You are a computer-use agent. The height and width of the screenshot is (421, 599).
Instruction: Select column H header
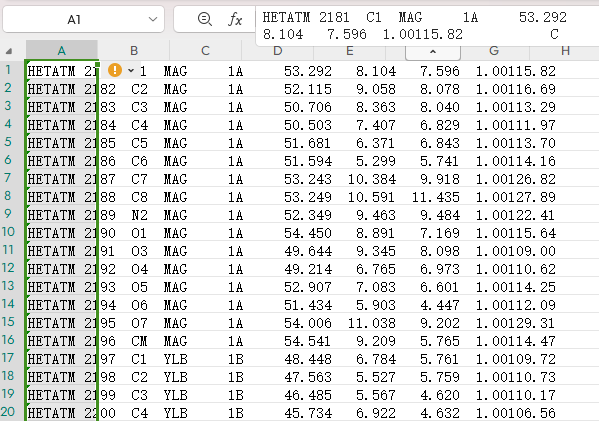click(565, 50)
